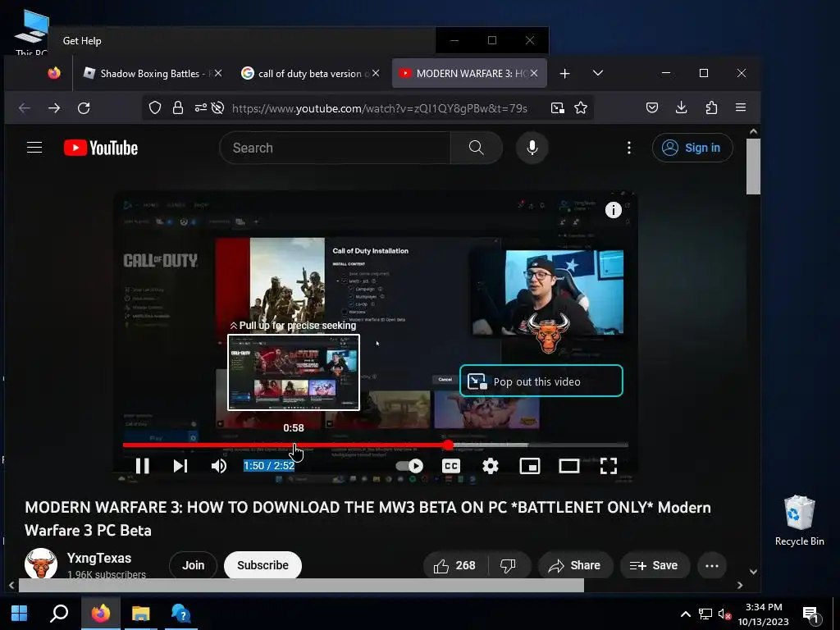
Task: Skip to next video
Action: coord(180,466)
